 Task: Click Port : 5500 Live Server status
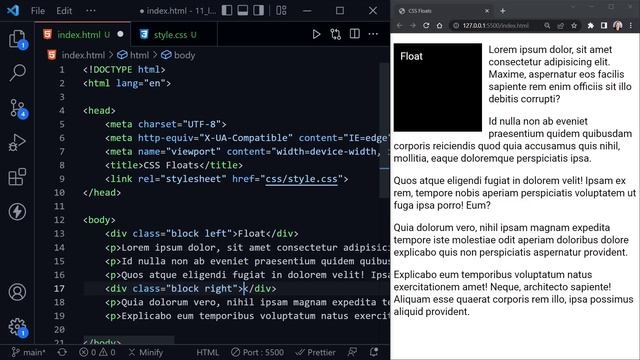tap(257, 352)
